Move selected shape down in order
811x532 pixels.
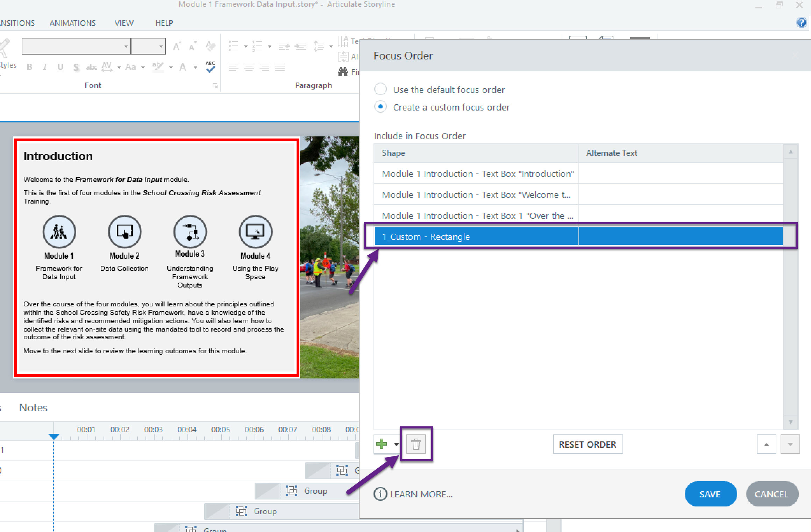790,444
